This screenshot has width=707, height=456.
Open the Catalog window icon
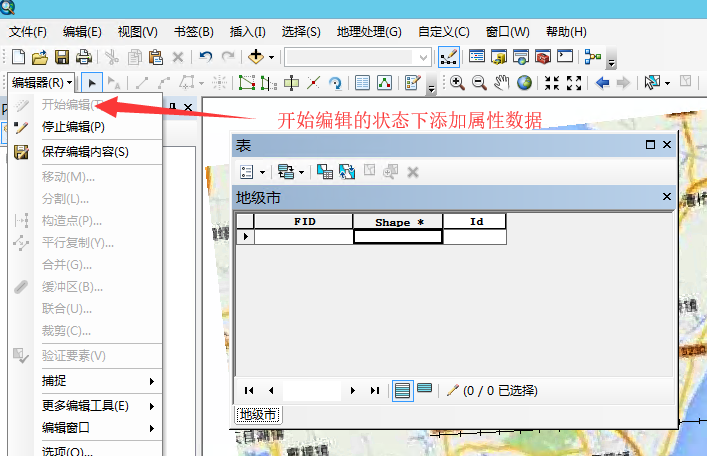coord(499,57)
